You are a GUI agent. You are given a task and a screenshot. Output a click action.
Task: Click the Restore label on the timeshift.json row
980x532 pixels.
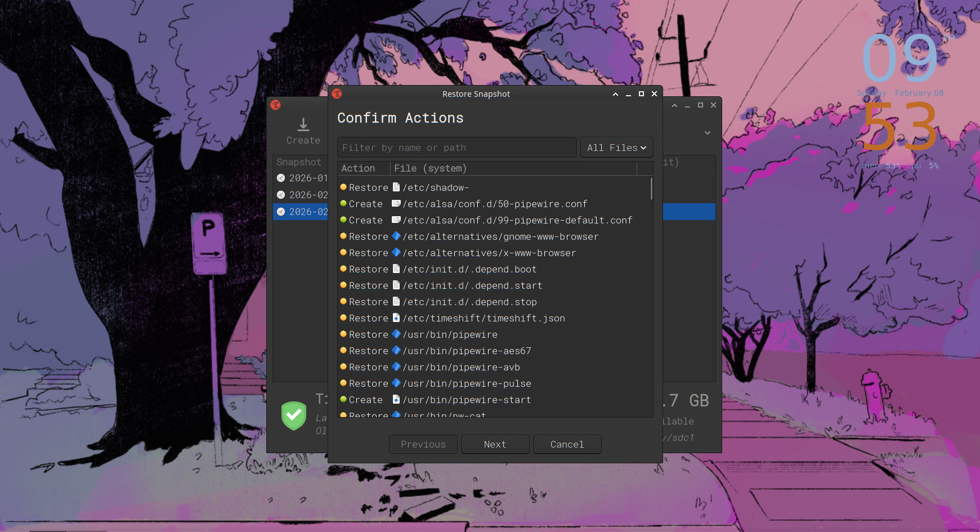tap(368, 318)
